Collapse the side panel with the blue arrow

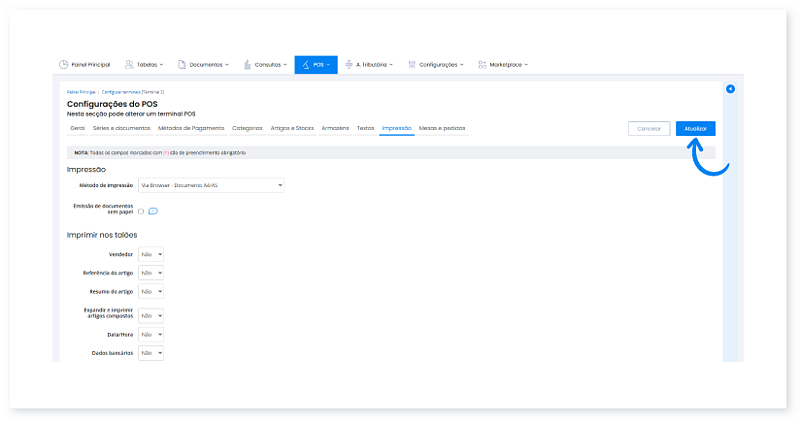[x=730, y=89]
